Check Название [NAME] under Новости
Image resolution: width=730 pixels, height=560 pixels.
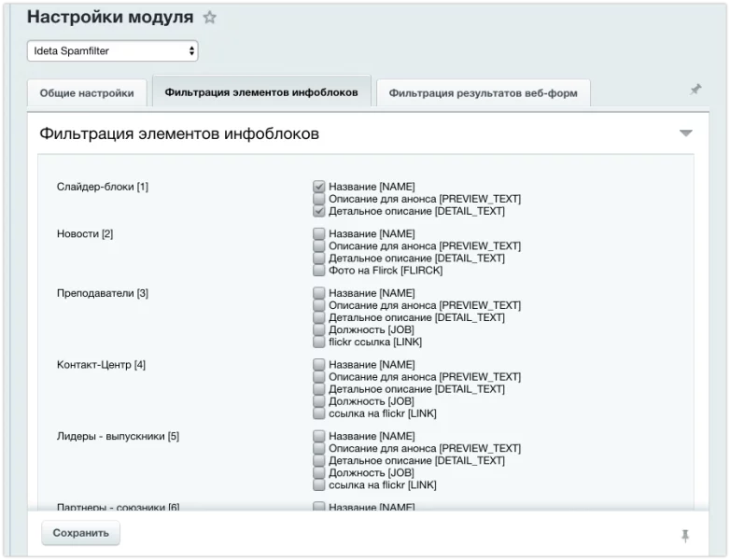pyautogui.click(x=319, y=234)
